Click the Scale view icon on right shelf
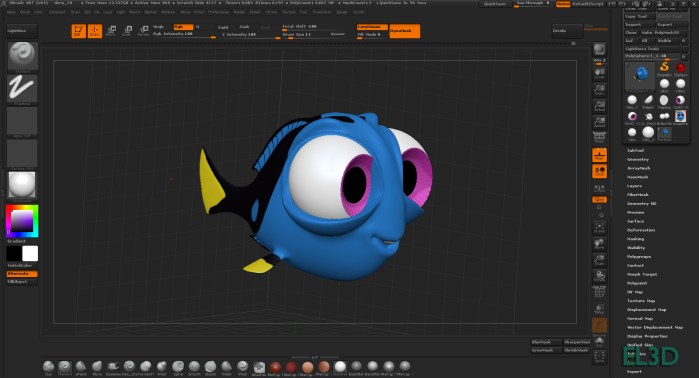Screen dimensions: 699x378 pyautogui.click(x=600, y=260)
